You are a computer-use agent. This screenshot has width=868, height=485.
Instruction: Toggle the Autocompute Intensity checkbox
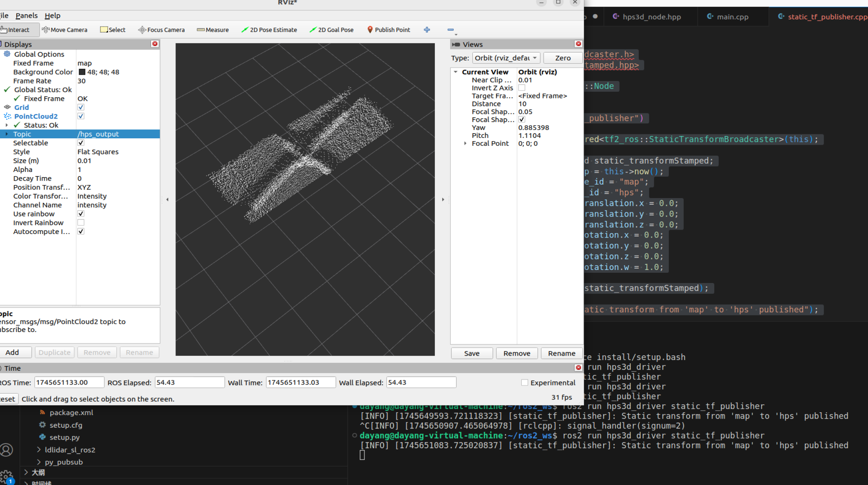pos(81,232)
